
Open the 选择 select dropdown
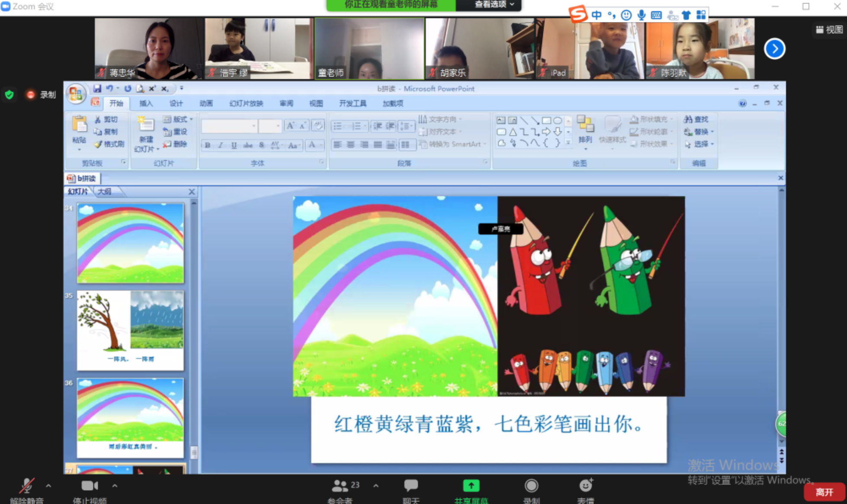point(699,144)
